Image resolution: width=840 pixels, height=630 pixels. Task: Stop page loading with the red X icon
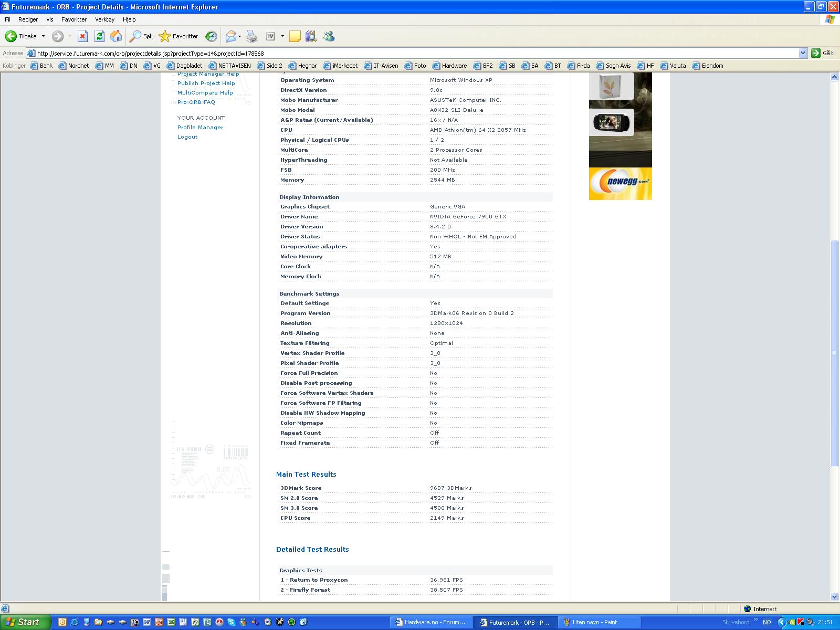tap(82, 36)
